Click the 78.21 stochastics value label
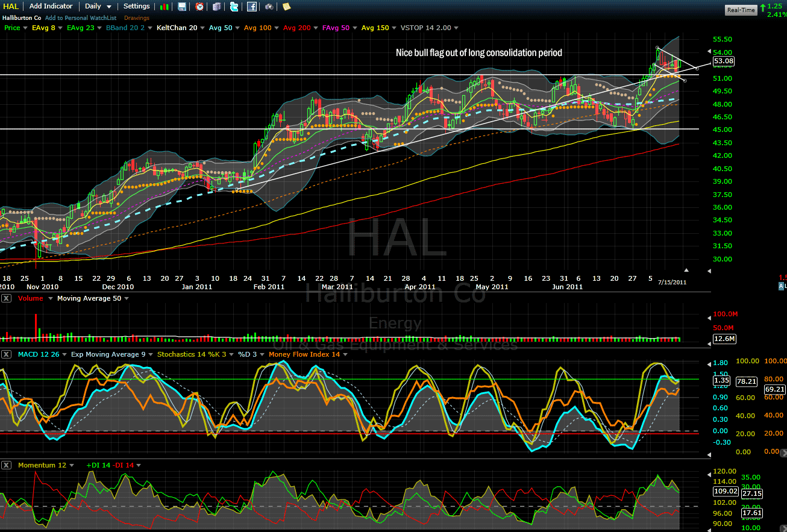 click(747, 381)
